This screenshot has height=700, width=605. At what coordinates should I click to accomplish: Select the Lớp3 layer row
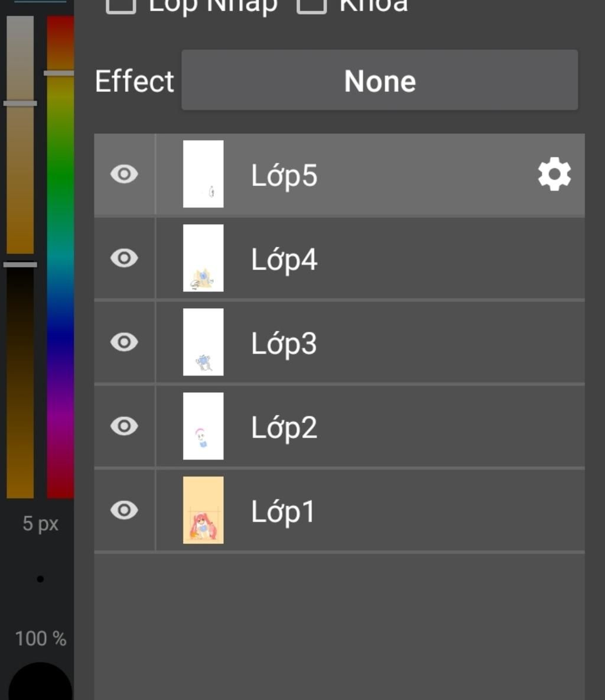(x=339, y=342)
